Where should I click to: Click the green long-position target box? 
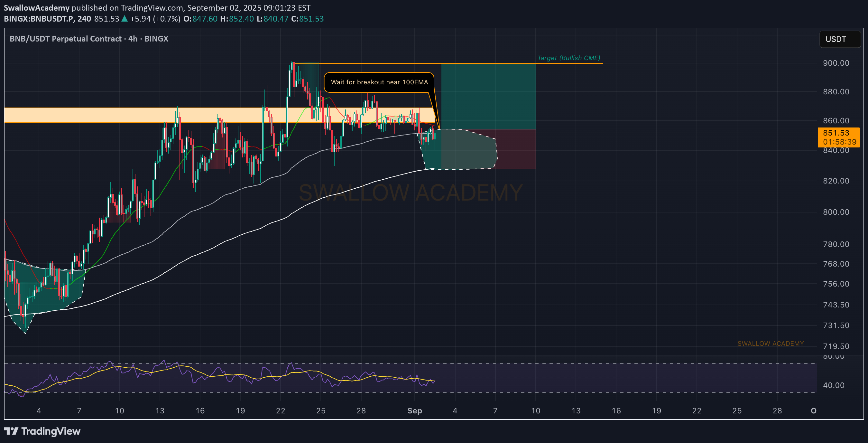coord(488,96)
